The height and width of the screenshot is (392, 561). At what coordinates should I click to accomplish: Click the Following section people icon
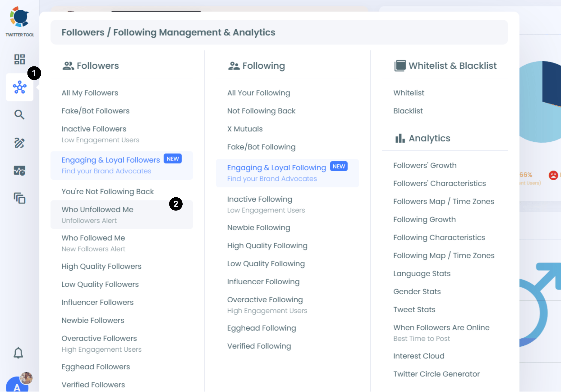point(234,65)
